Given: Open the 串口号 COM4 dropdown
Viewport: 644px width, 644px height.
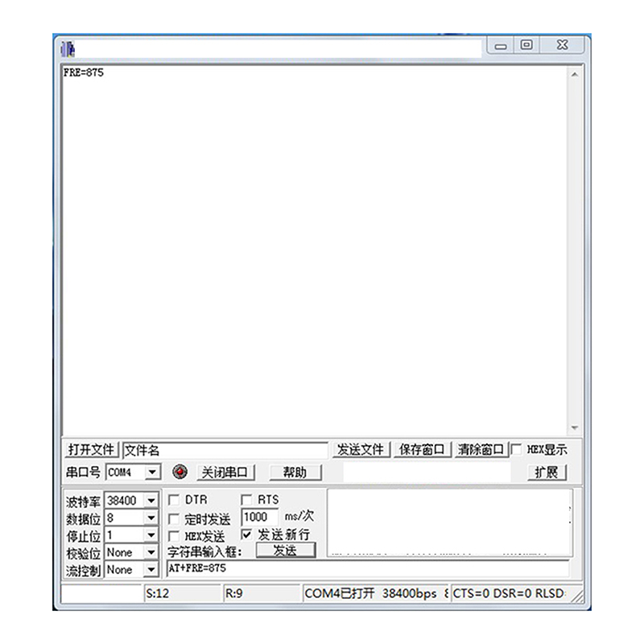Looking at the screenshot, I should 153,473.
